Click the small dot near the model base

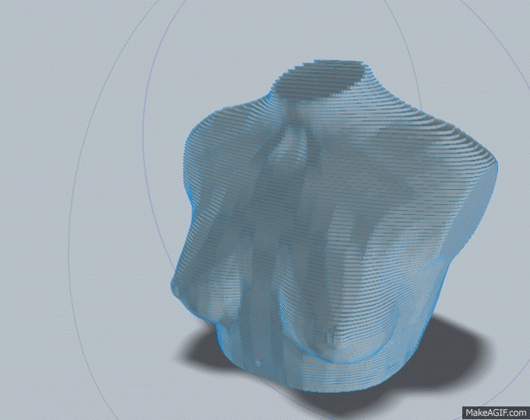257,364
